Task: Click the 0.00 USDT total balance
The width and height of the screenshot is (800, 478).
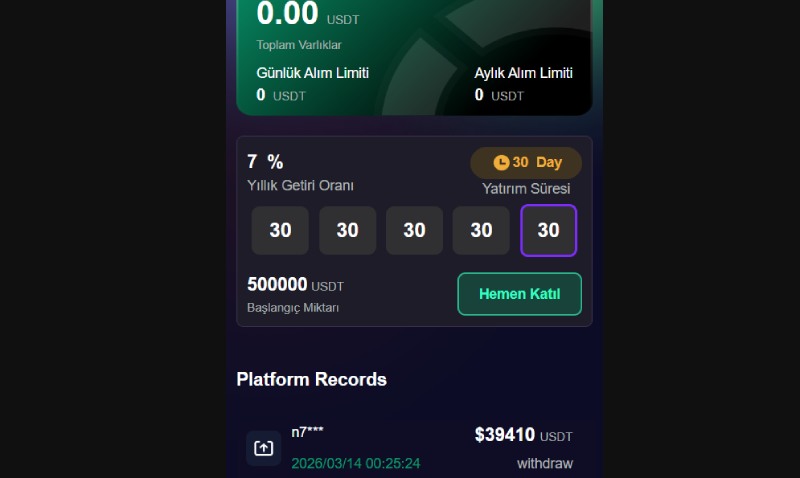Action: point(307,15)
